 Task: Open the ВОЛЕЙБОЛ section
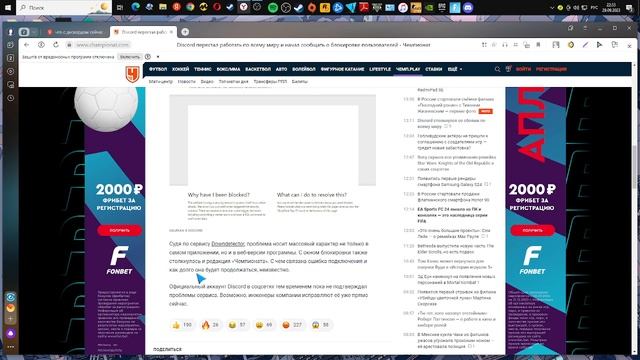[304, 69]
